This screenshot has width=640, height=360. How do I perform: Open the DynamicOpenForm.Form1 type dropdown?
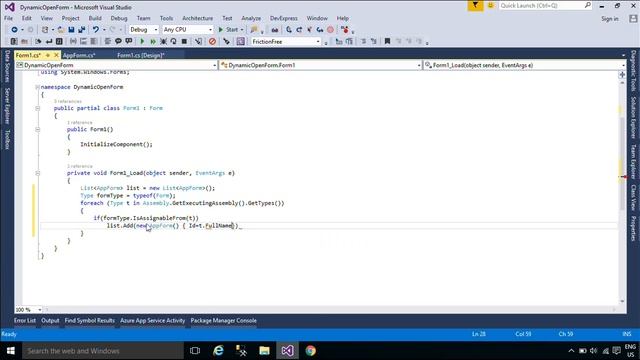click(320, 65)
